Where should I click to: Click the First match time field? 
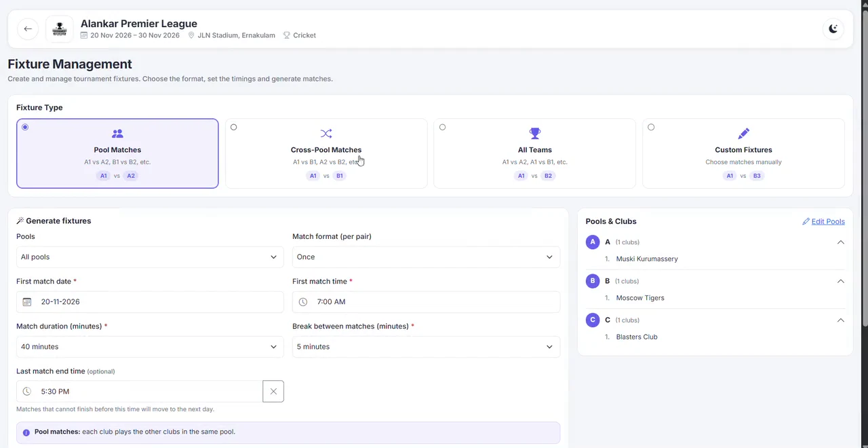[x=426, y=302]
